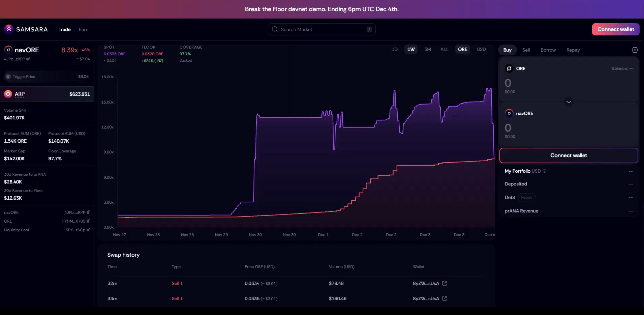644x315 pixels.
Task: Swap direction with the chevron arrow
Action: click(569, 102)
